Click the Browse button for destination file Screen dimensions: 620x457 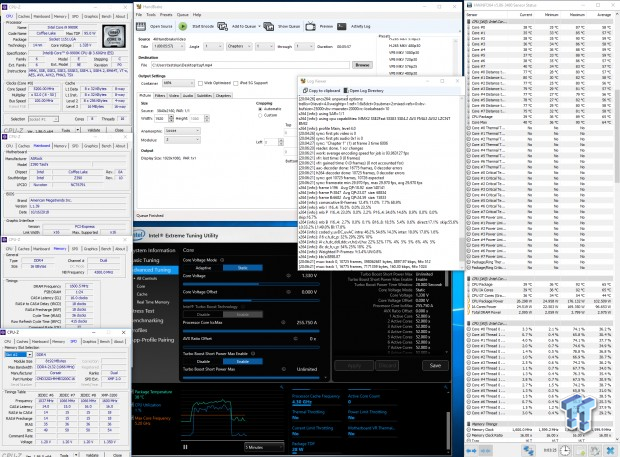pyautogui.click(x=362, y=65)
